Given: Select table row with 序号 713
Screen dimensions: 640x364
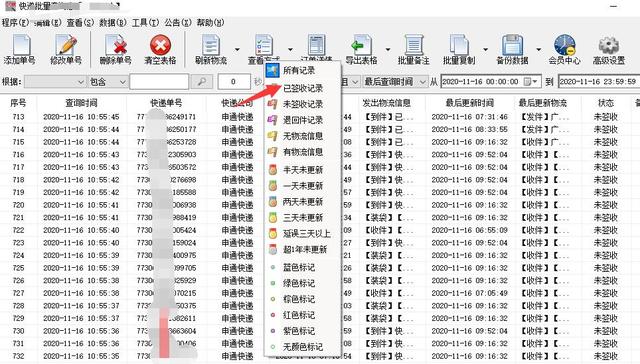Looking at the screenshot, I should point(320,117).
